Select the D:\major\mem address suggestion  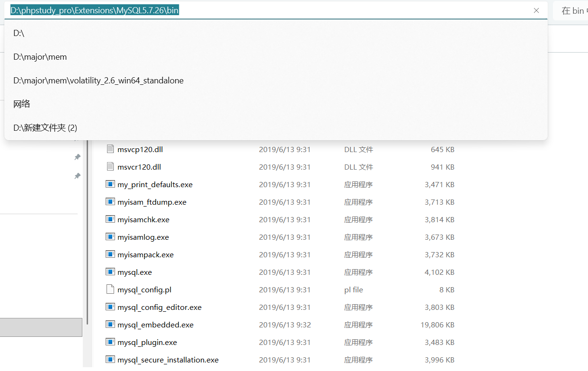276,57
